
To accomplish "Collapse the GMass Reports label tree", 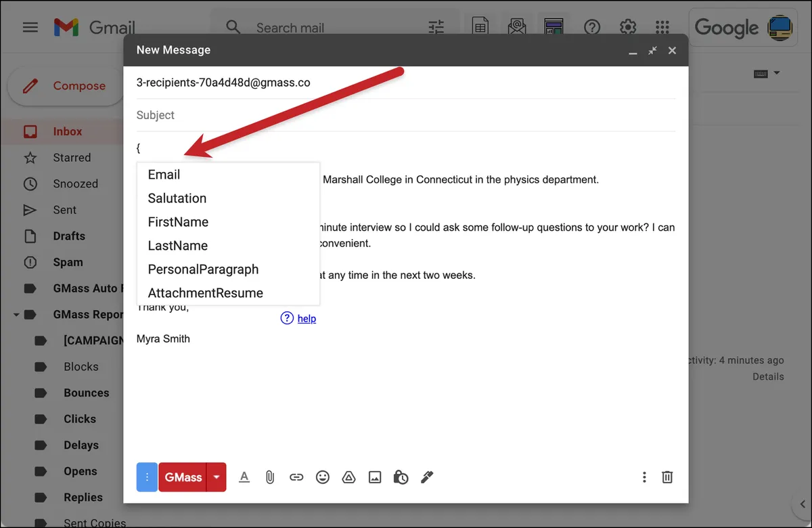I will tap(15, 315).
